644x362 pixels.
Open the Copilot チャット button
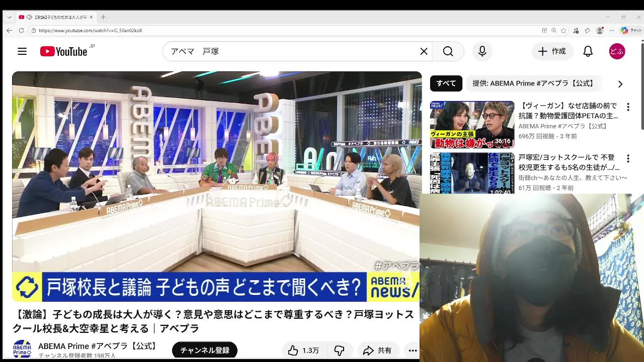[x=631, y=30]
